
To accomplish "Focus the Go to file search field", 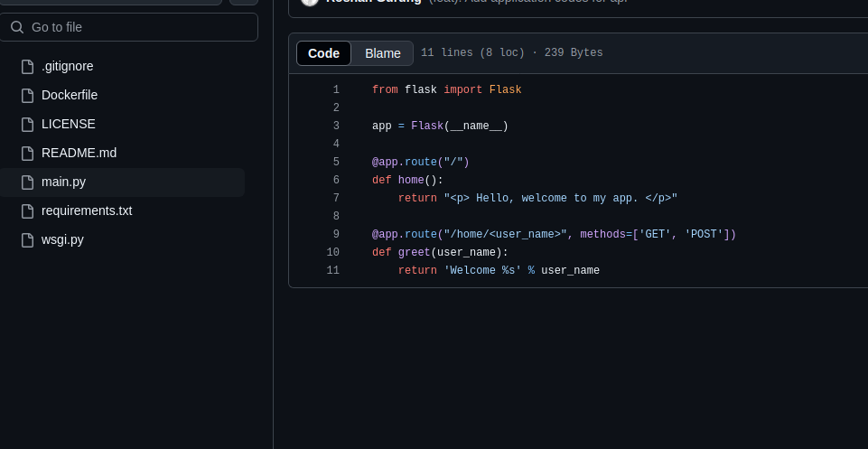I will [129, 27].
